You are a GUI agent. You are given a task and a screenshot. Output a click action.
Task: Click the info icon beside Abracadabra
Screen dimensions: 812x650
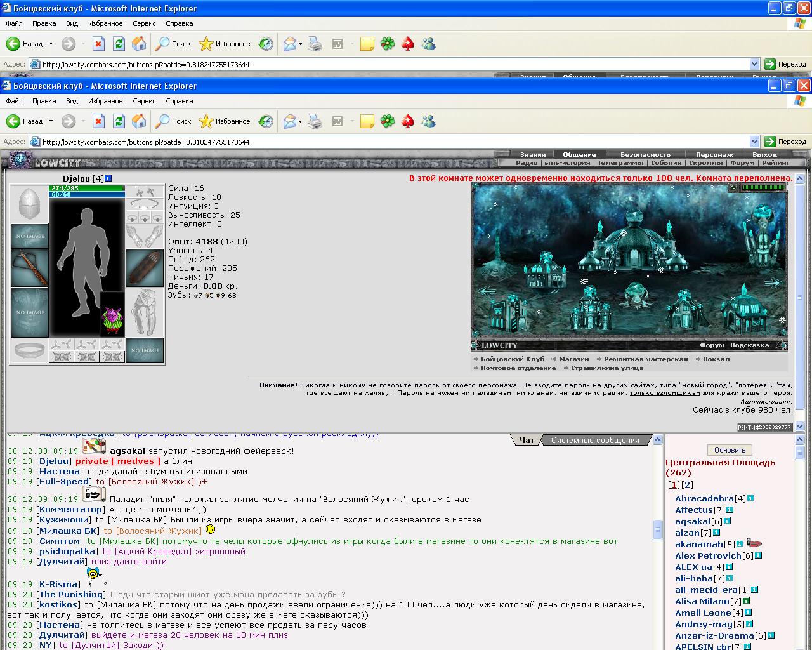pyautogui.click(x=750, y=499)
